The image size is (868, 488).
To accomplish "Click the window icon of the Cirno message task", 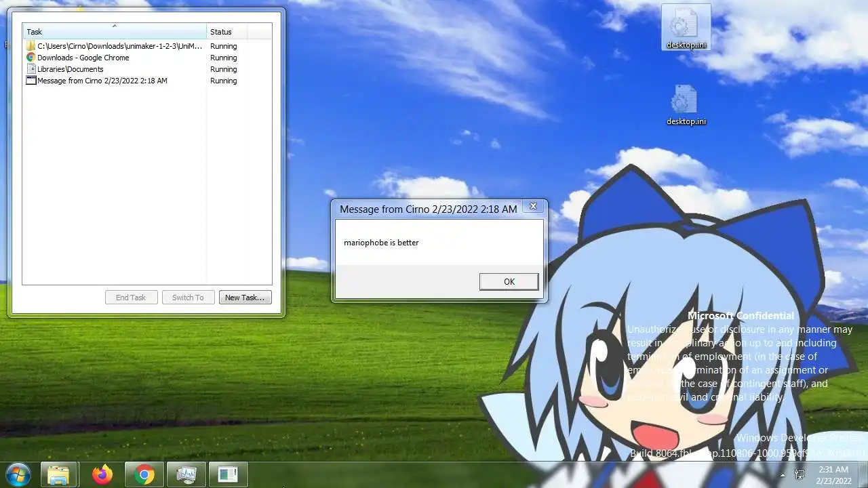I will click(31, 81).
